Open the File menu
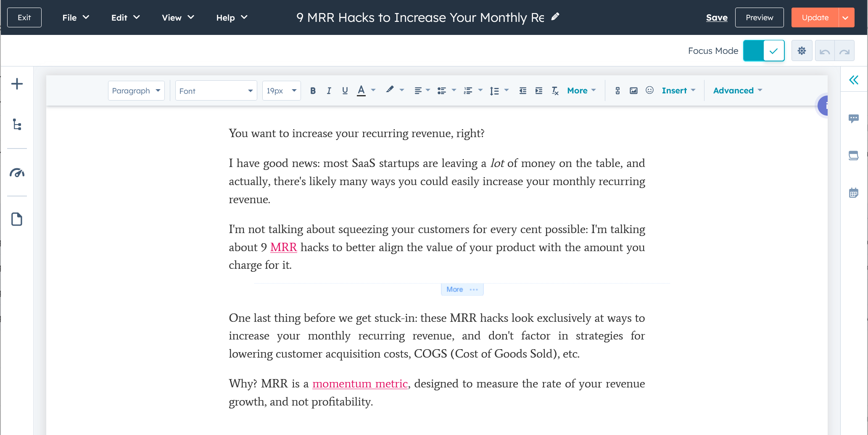This screenshot has width=868, height=435. [x=76, y=18]
